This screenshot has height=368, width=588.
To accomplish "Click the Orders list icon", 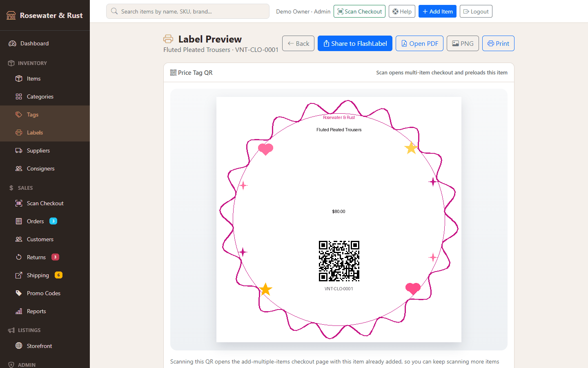I will pyautogui.click(x=19, y=221).
